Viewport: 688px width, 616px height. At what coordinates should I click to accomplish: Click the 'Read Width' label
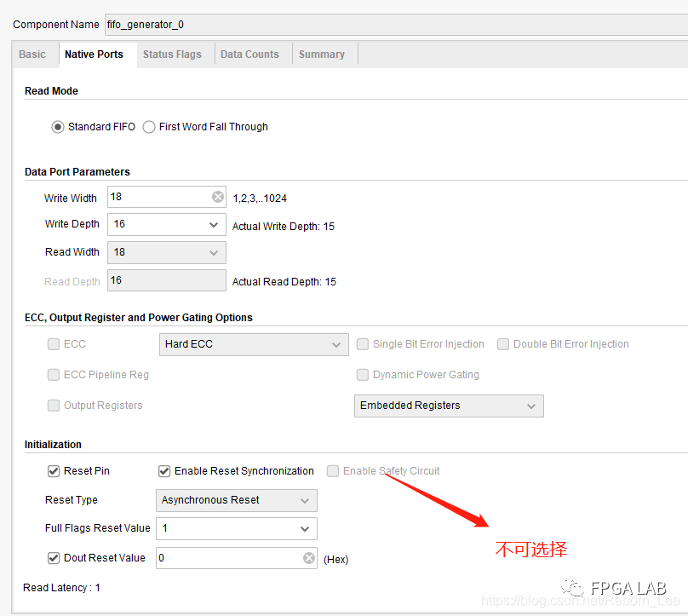point(72,252)
